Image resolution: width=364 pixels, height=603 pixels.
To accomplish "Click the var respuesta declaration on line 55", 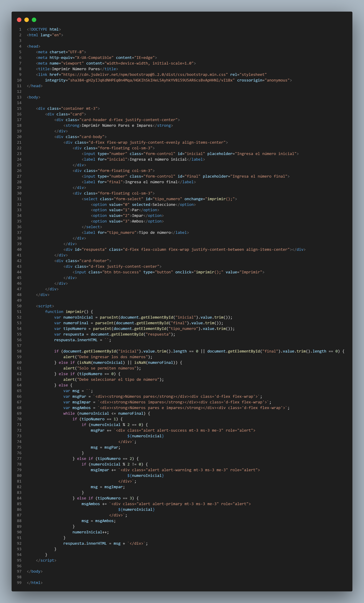I will tap(115, 334).
